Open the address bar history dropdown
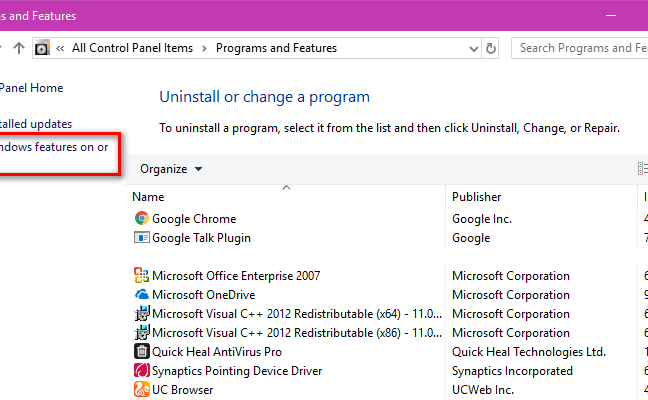The height and width of the screenshot is (400, 648). point(474,49)
